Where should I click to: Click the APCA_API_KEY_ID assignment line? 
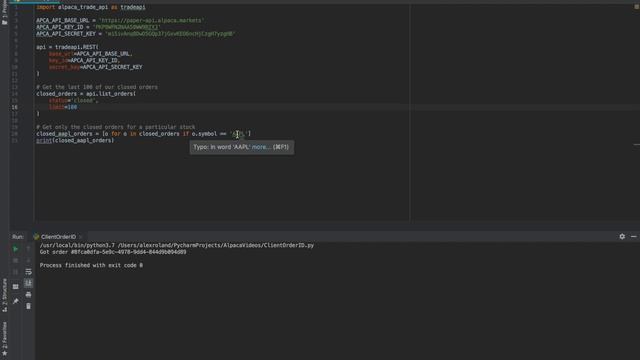coord(98,27)
